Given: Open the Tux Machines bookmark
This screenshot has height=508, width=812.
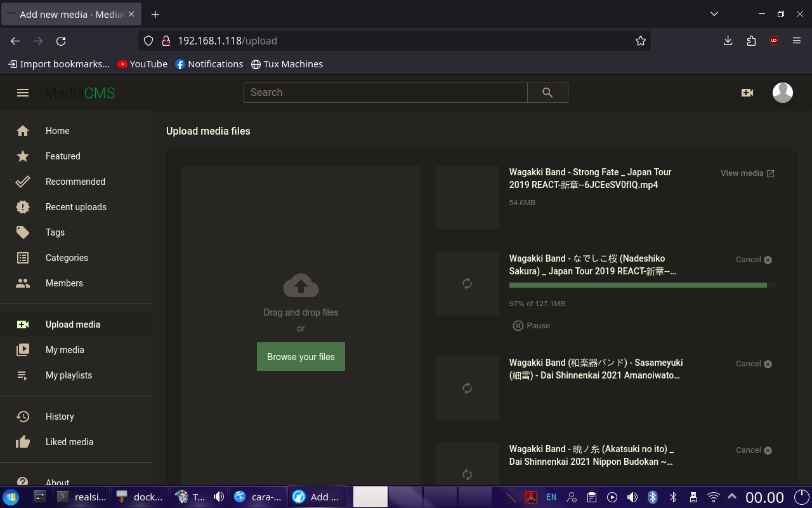Looking at the screenshot, I should coord(287,64).
